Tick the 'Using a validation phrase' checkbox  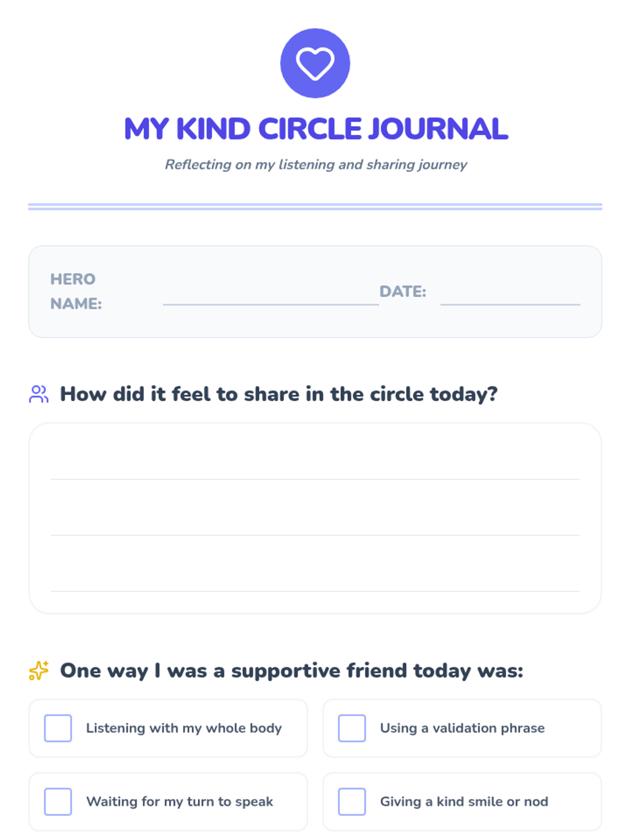[352, 728]
